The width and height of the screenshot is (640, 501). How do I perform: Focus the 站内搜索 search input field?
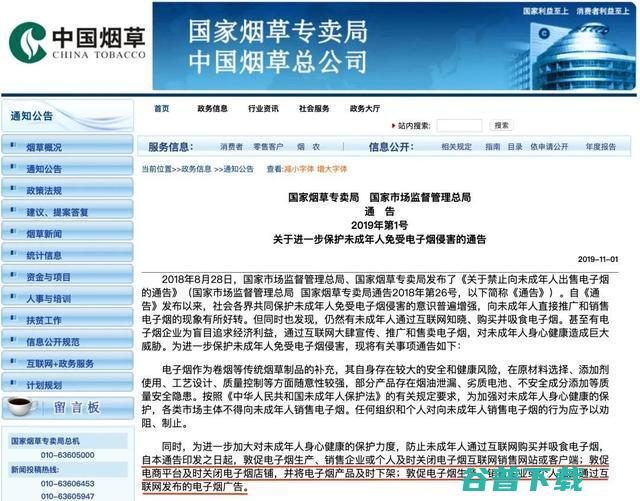(x=459, y=125)
